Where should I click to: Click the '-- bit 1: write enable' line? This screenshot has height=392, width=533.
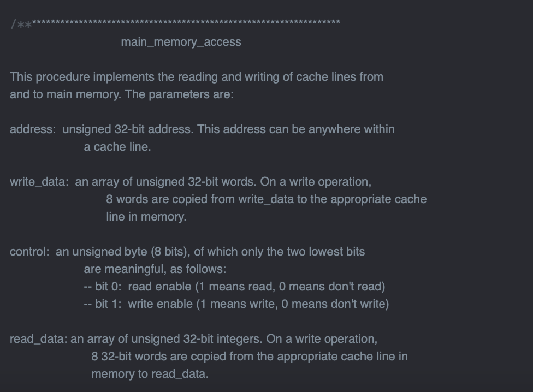point(236,304)
